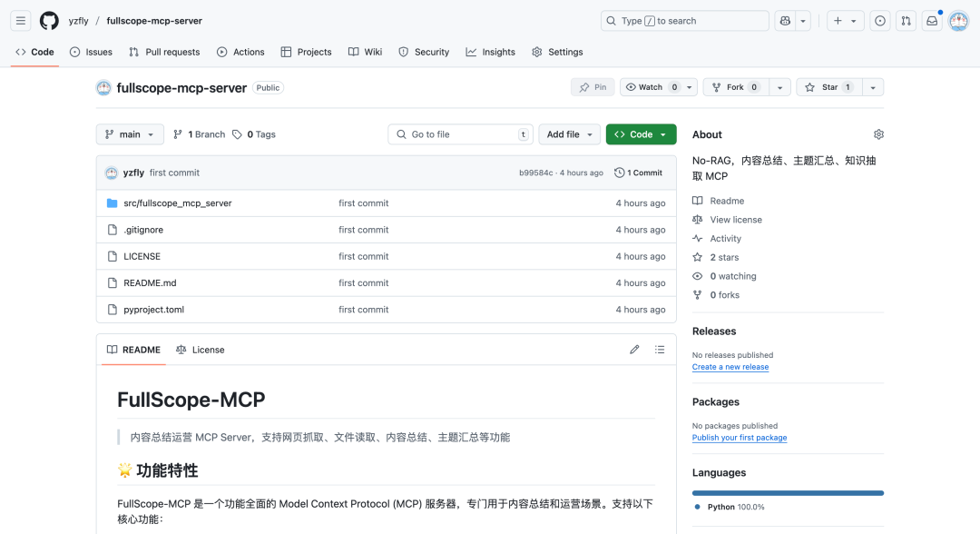Open the main branch selector
This screenshot has height=534, width=980.
point(129,133)
